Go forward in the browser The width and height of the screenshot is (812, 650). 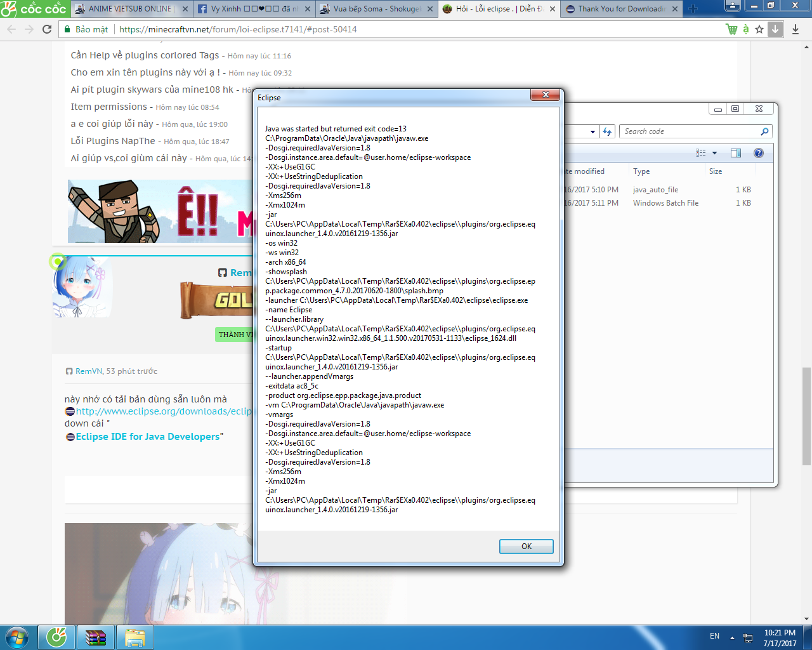point(29,29)
